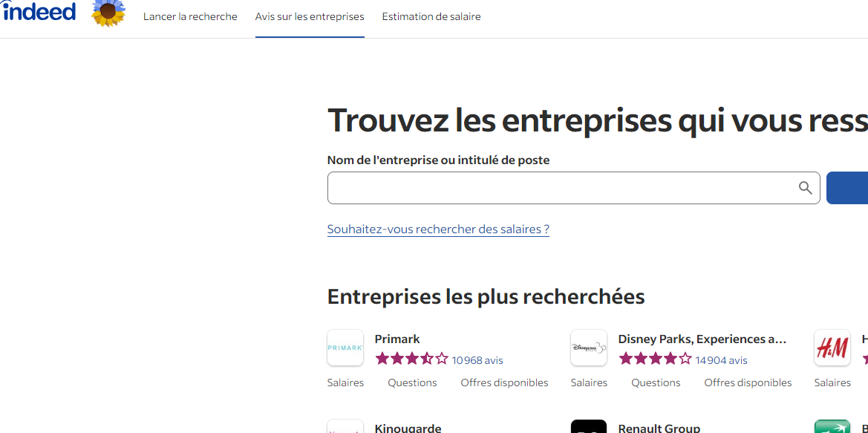
Task: Open the Primark company name link
Action: click(x=397, y=339)
